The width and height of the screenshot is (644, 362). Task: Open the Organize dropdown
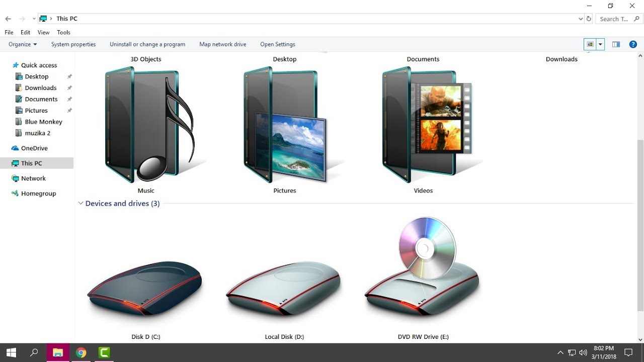pyautogui.click(x=22, y=44)
